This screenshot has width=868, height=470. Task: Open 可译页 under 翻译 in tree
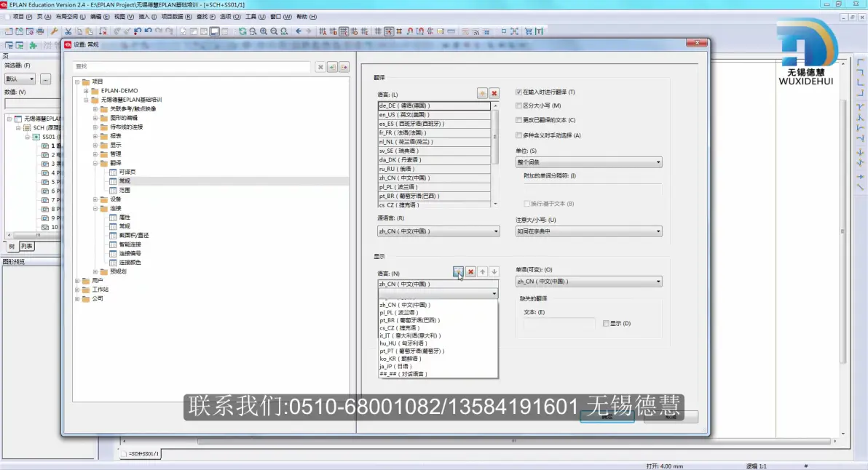click(x=127, y=172)
